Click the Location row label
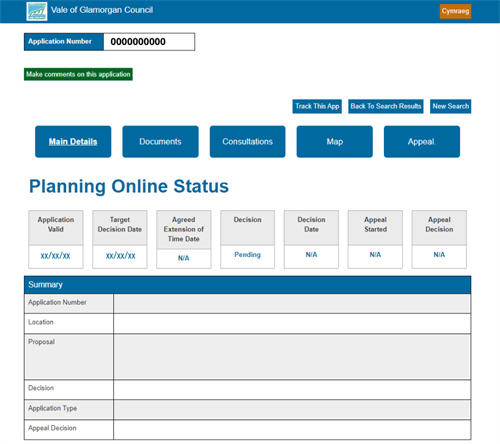 pos(41,322)
